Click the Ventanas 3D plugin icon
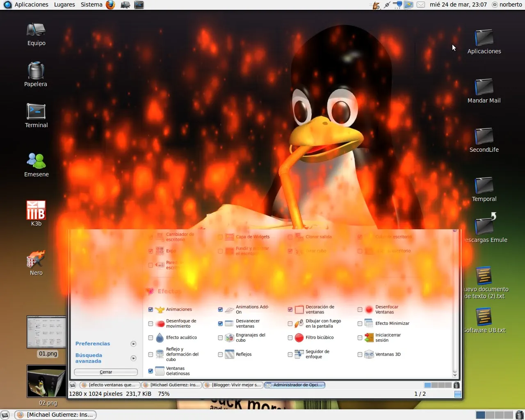 coord(369,354)
